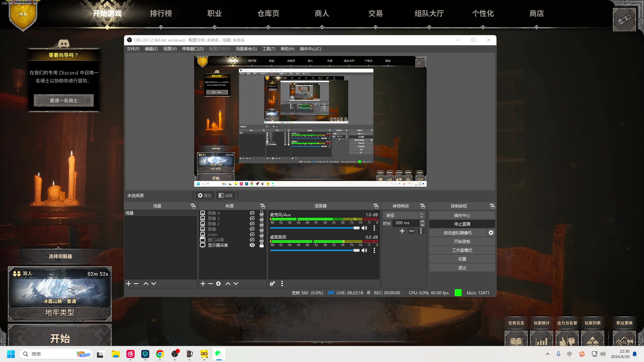This screenshot has height=362, width=644.
Task: Click the game's flashlight icon at top right
Action: [x=624, y=20]
